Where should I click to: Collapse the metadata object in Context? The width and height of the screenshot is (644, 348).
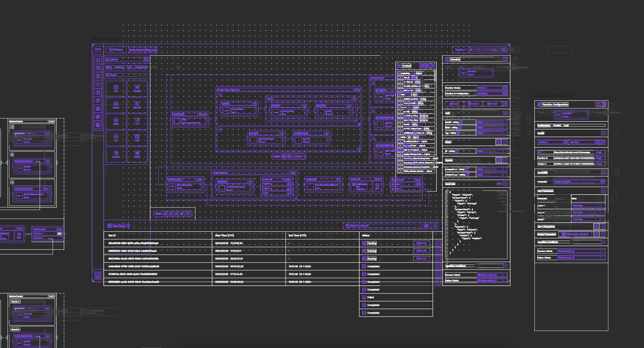click(399, 73)
